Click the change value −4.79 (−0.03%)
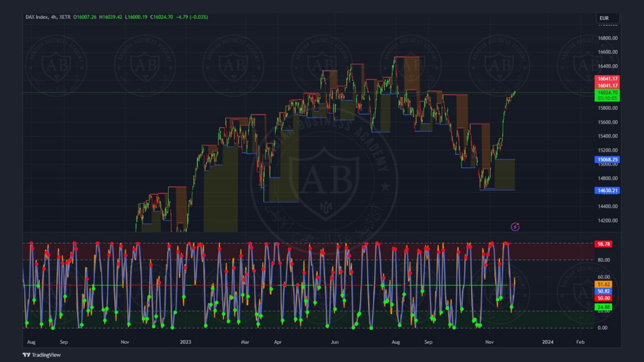 point(192,17)
